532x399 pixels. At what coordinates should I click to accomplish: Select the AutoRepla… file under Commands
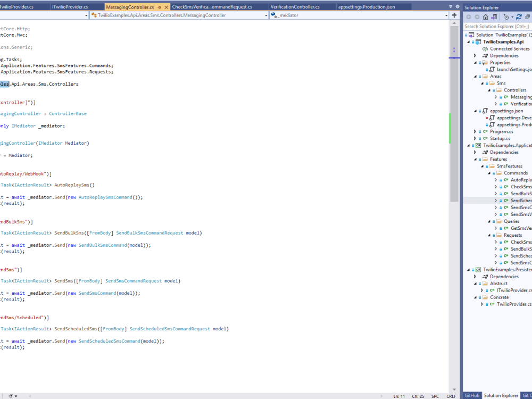521,180
